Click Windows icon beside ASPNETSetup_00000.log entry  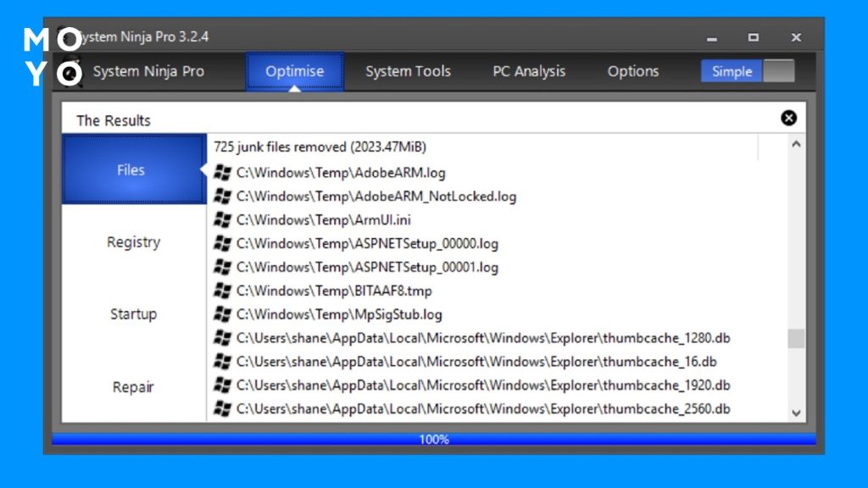point(222,244)
